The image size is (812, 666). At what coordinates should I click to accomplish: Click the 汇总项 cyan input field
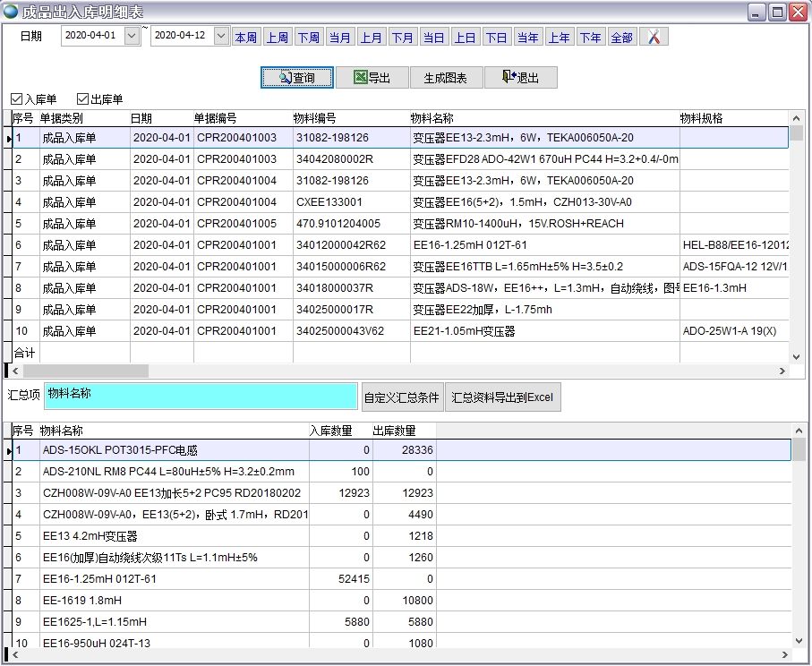(x=201, y=397)
